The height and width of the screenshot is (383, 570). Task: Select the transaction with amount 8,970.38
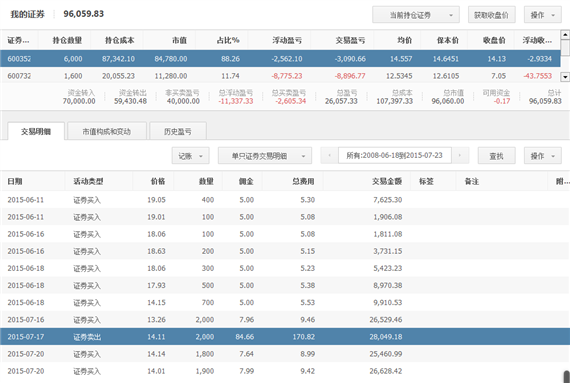(x=284, y=285)
